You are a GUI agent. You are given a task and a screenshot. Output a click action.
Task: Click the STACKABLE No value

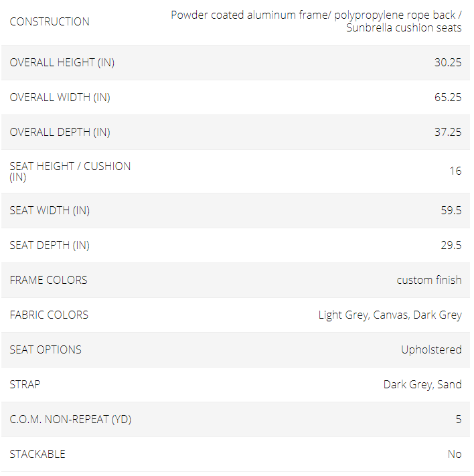(455, 455)
